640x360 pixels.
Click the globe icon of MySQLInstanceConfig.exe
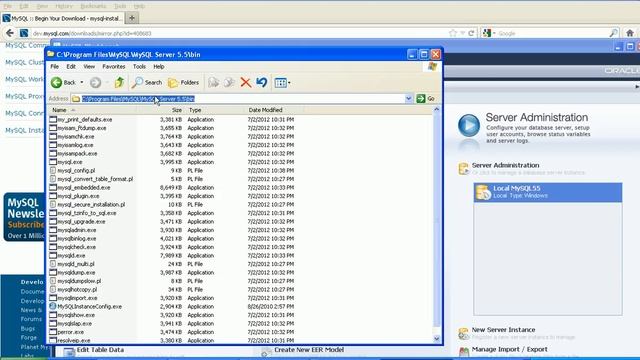[x=53, y=306]
